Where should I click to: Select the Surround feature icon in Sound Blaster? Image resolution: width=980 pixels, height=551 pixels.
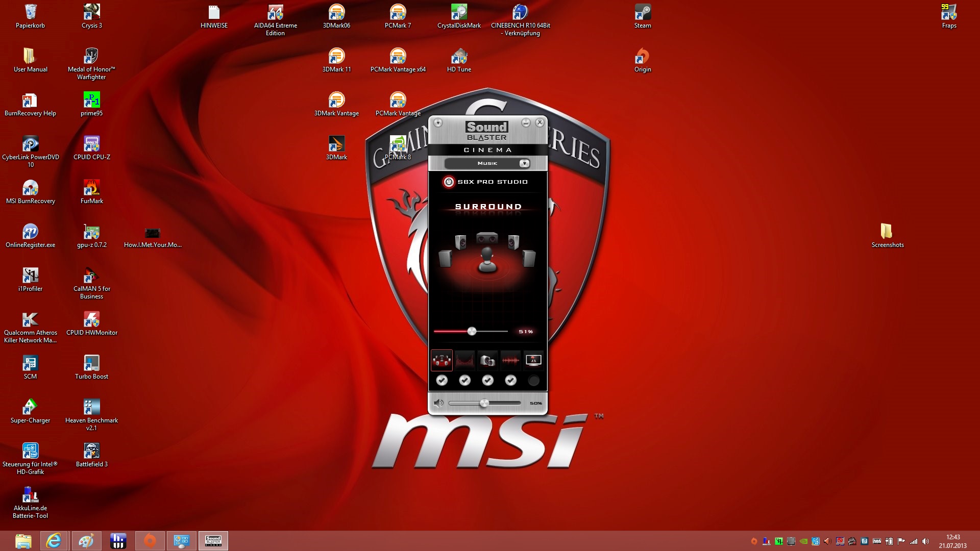[x=442, y=360]
